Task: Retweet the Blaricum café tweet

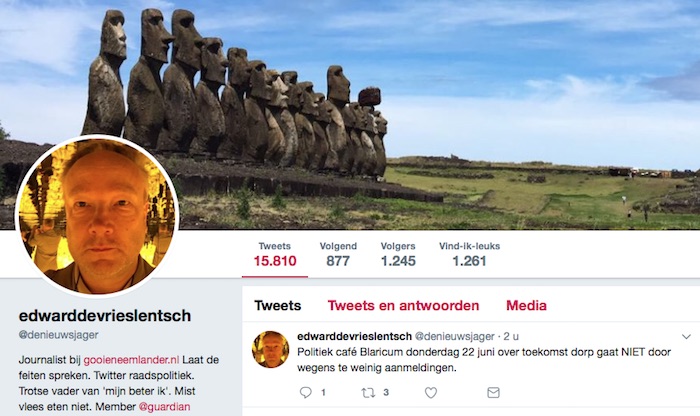Action: pos(368,392)
